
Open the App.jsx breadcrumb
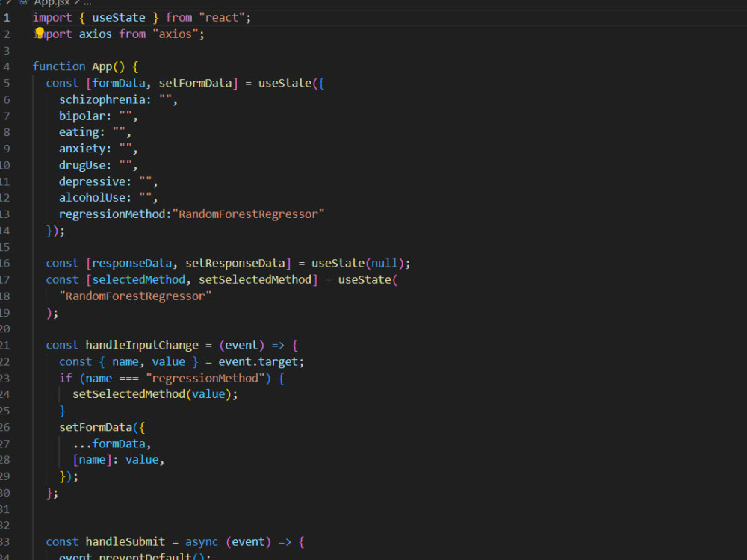[x=52, y=3]
